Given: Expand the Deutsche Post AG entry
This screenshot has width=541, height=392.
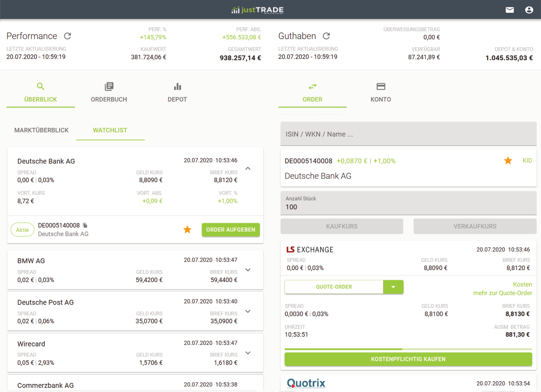Looking at the screenshot, I should pyautogui.click(x=248, y=311).
